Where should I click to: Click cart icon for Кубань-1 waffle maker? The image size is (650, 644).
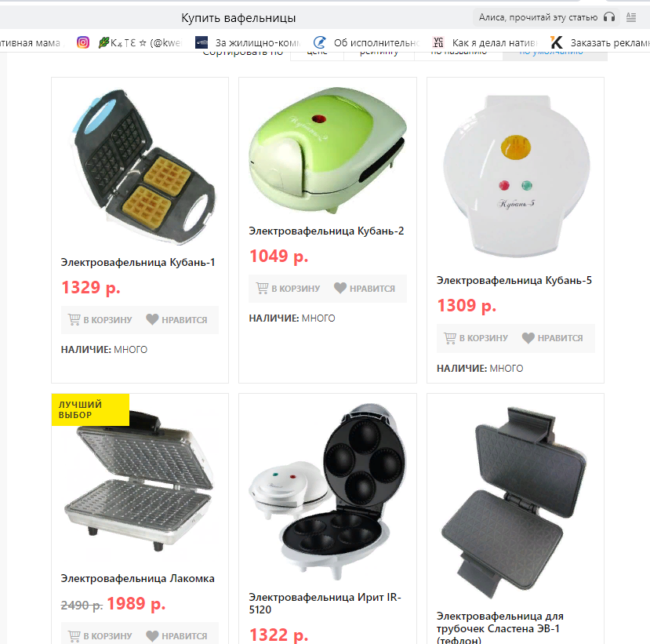[74, 319]
